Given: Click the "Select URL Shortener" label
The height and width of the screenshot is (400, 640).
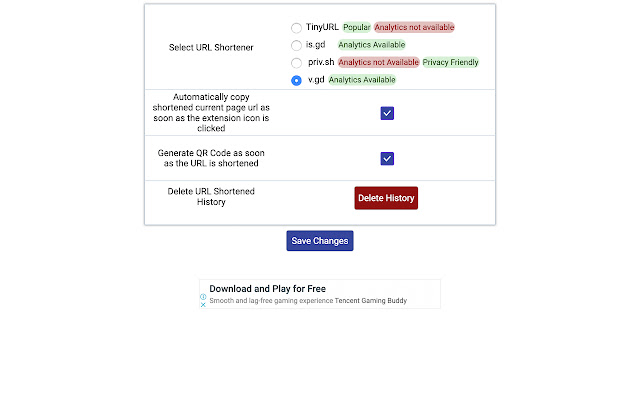Looking at the screenshot, I should [x=211, y=47].
